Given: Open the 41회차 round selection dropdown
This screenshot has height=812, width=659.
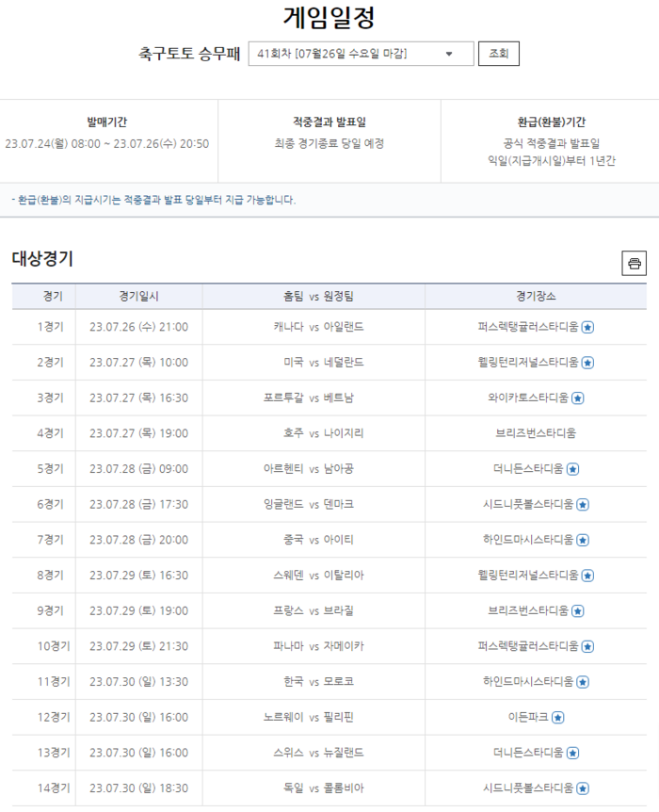Looking at the screenshot, I should coord(361,54).
